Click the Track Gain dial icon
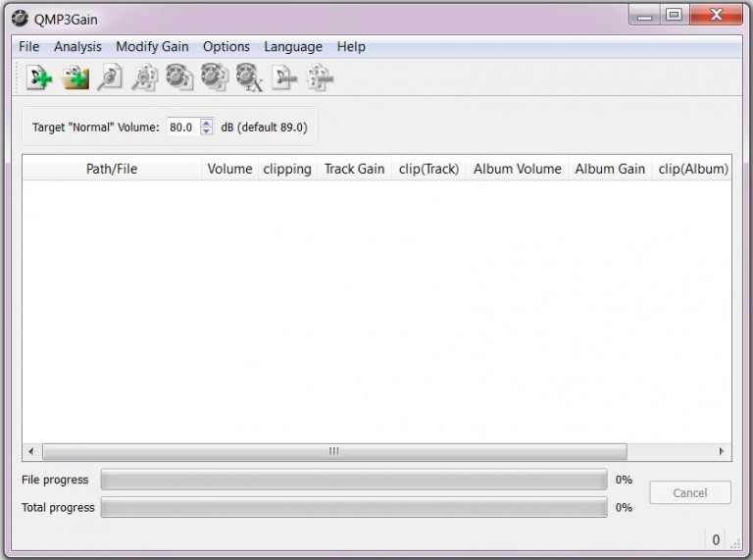753x560 pixels. tap(179, 77)
